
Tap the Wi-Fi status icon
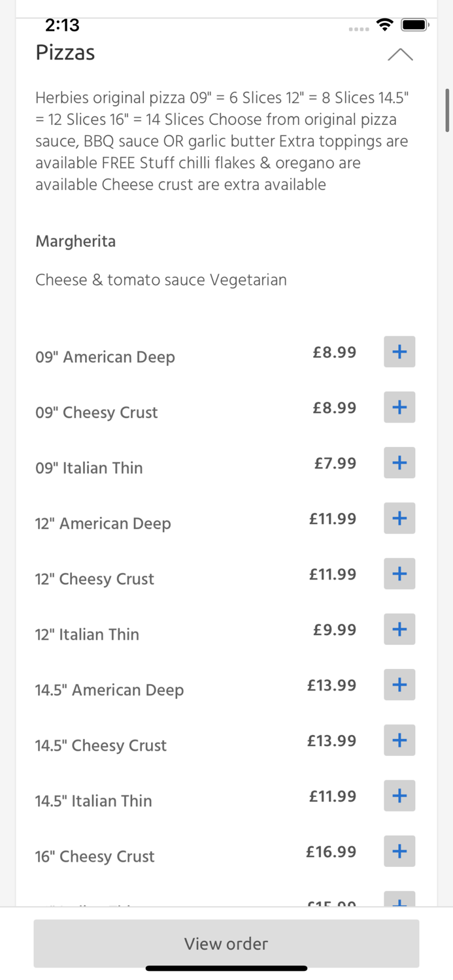[384, 24]
